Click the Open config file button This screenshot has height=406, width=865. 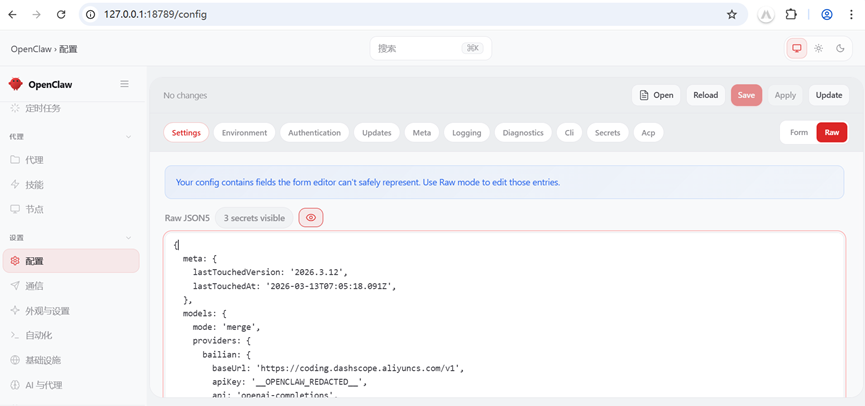coord(656,95)
